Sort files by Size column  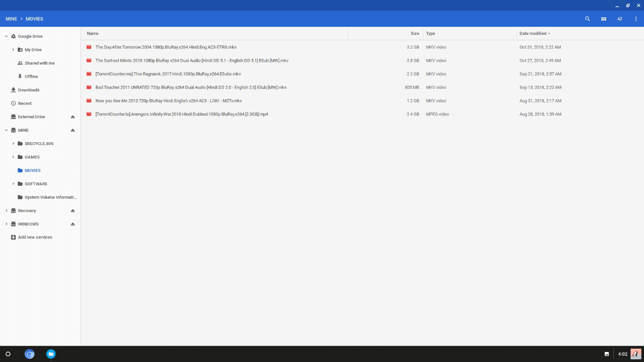[x=415, y=34]
